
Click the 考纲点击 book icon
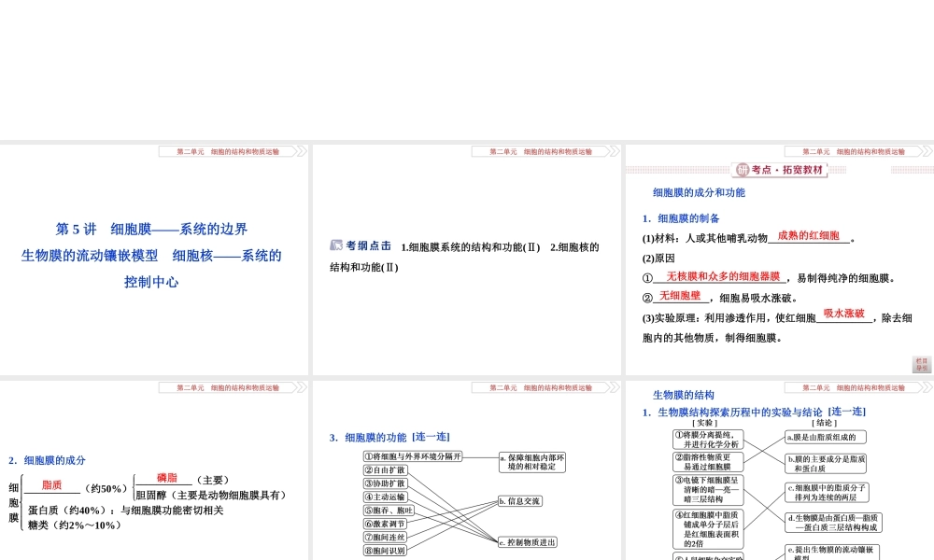(x=336, y=245)
